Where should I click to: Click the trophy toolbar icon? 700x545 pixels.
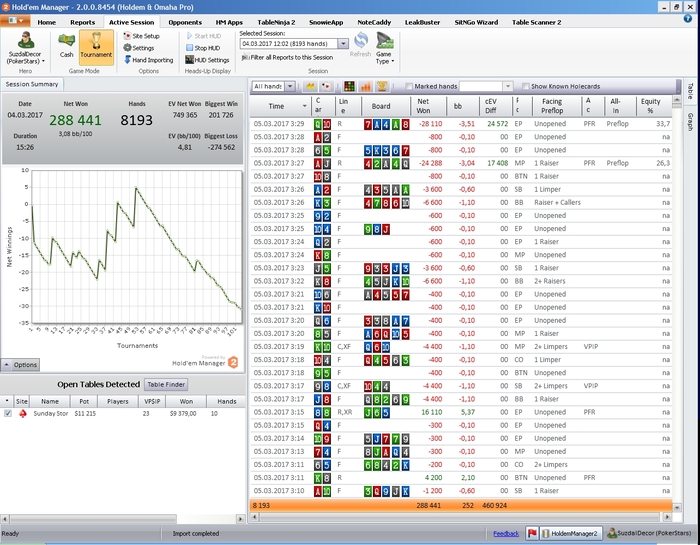pos(382,86)
